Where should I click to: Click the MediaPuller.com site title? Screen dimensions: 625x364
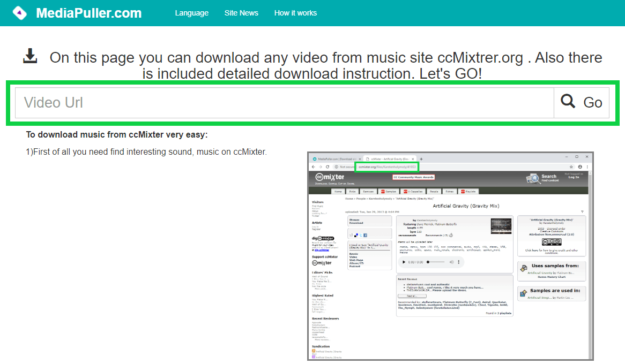click(x=88, y=13)
